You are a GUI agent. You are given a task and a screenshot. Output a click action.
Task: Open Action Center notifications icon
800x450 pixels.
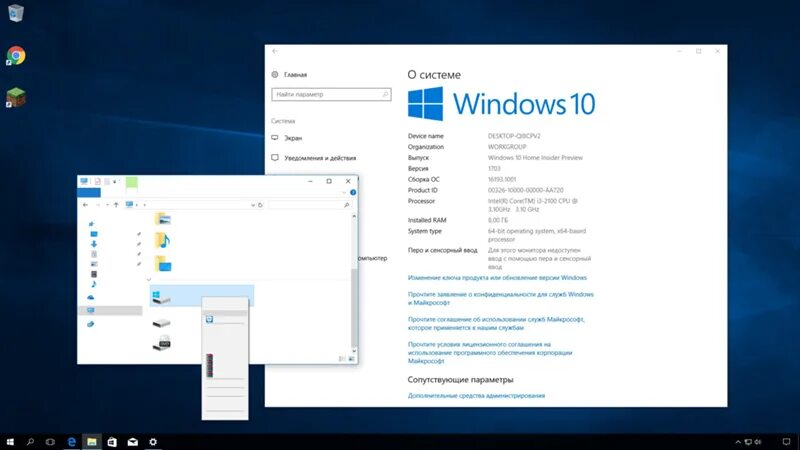tap(786, 442)
